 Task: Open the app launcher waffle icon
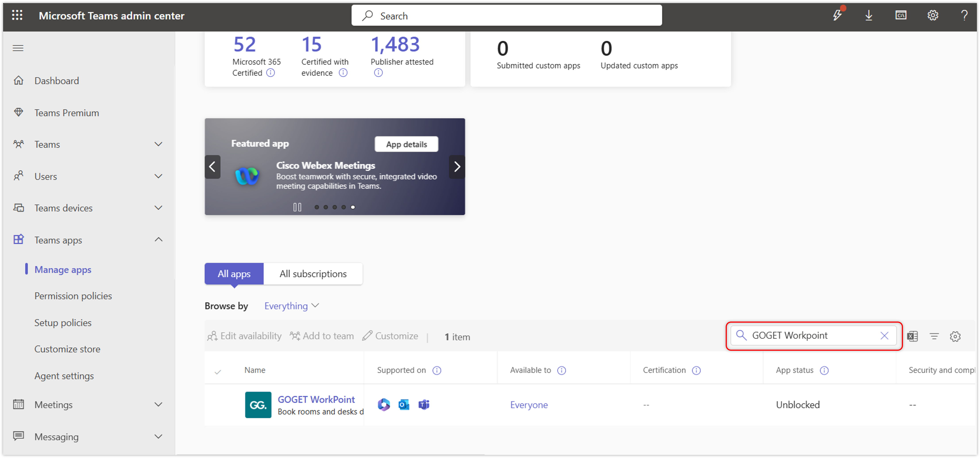pyautogui.click(x=17, y=15)
